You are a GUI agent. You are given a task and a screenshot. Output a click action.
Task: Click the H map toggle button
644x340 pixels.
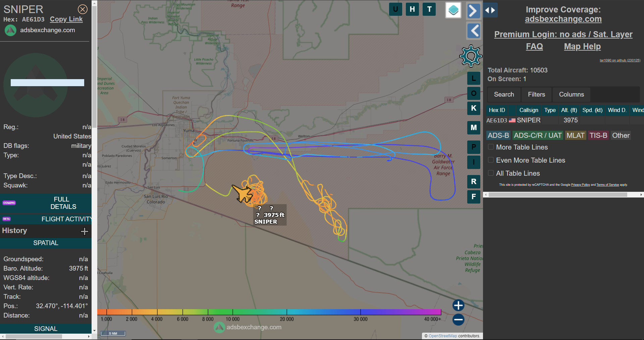pos(412,9)
